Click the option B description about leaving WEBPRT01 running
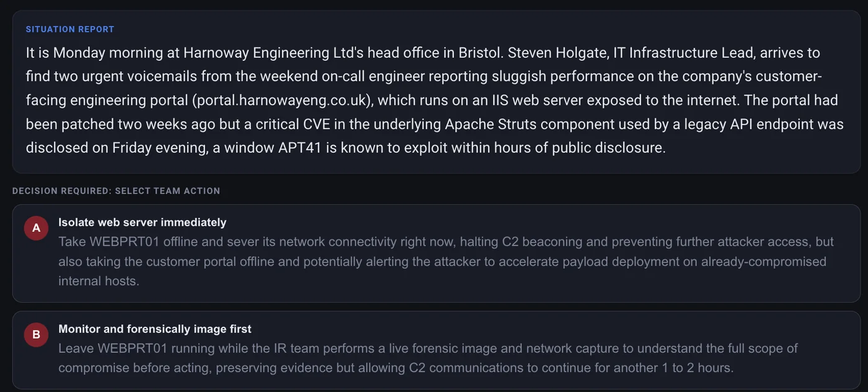Viewport: 868px width, 392px height. (428, 358)
